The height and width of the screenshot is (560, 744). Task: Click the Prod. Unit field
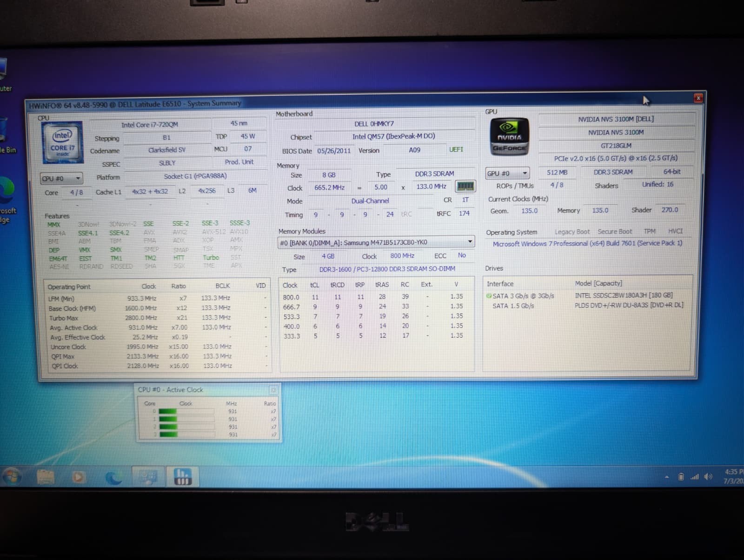(239, 162)
